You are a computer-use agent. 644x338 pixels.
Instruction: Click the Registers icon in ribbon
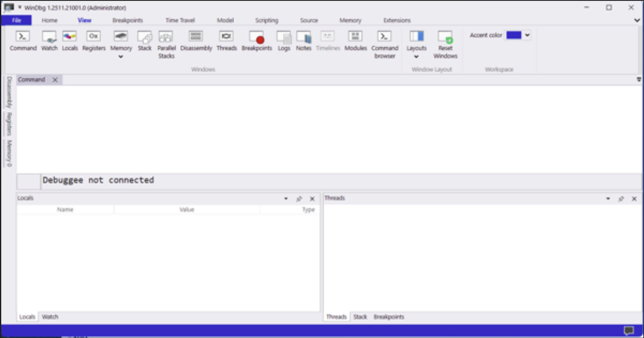(x=94, y=41)
